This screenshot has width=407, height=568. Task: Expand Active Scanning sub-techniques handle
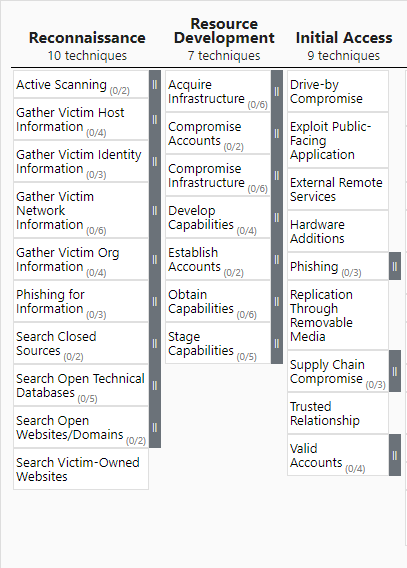tap(155, 84)
